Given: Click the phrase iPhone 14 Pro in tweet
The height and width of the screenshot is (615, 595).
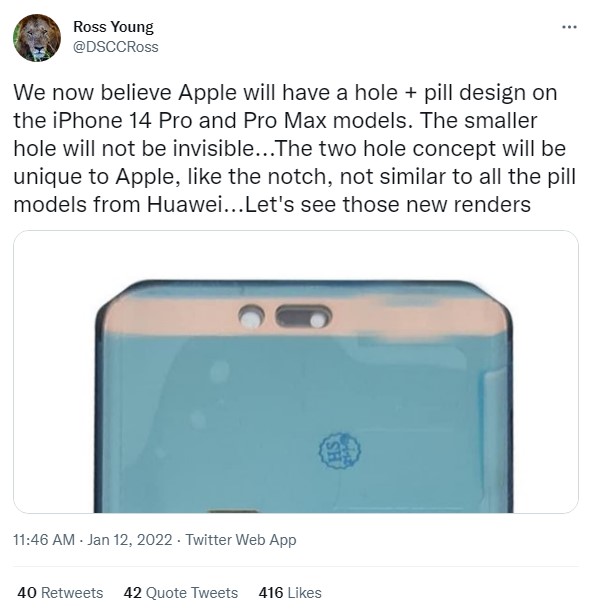Looking at the screenshot, I should tap(122, 120).
